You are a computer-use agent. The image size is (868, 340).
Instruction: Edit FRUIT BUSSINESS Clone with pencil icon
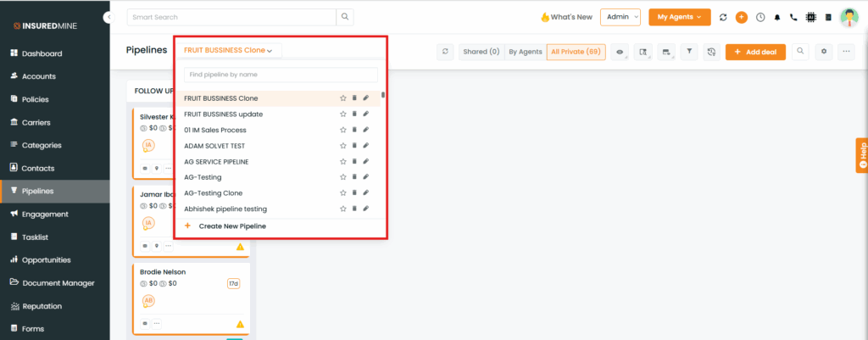click(365, 98)
